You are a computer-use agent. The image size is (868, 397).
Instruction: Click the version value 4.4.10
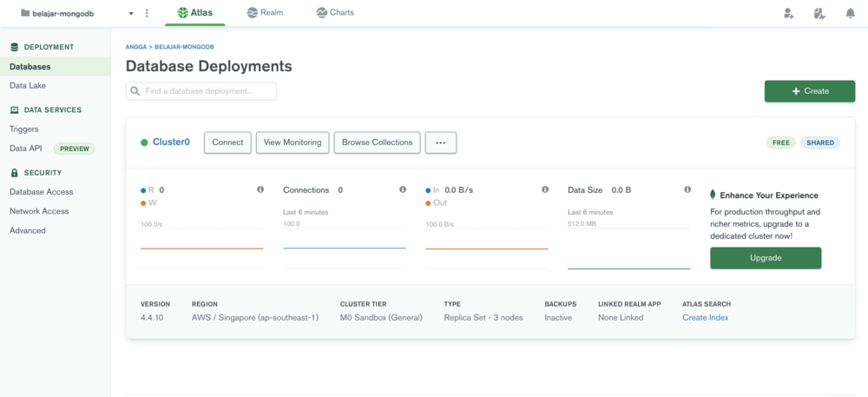152,318
